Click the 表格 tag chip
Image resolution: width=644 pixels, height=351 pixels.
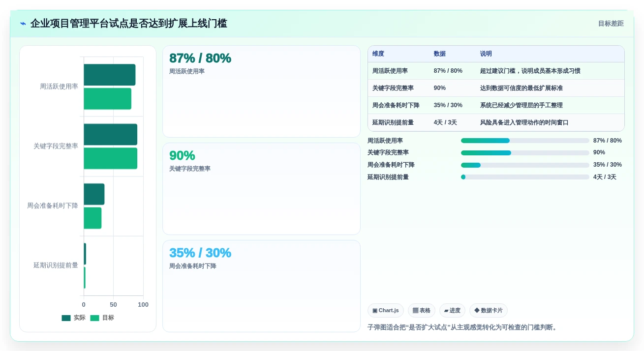pos(422,311)
